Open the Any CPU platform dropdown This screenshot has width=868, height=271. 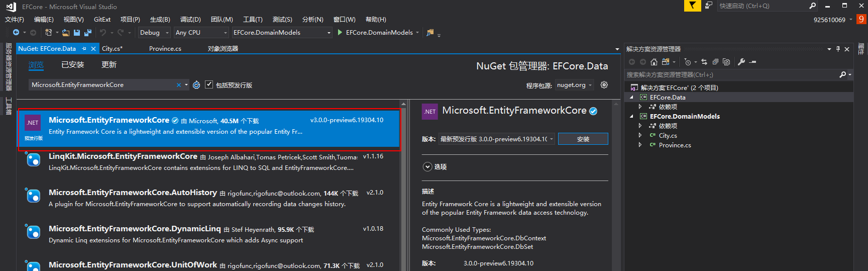201,33
